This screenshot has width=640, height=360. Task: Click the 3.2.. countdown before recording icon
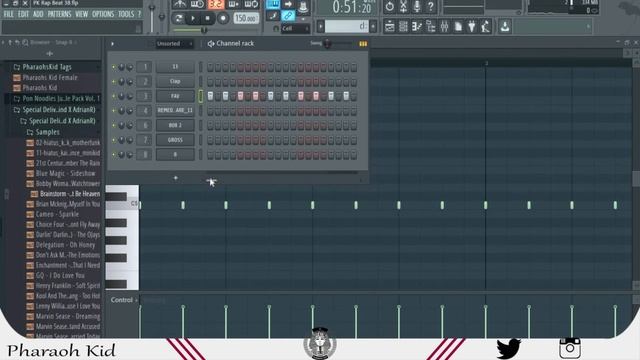tap(216, 4)
